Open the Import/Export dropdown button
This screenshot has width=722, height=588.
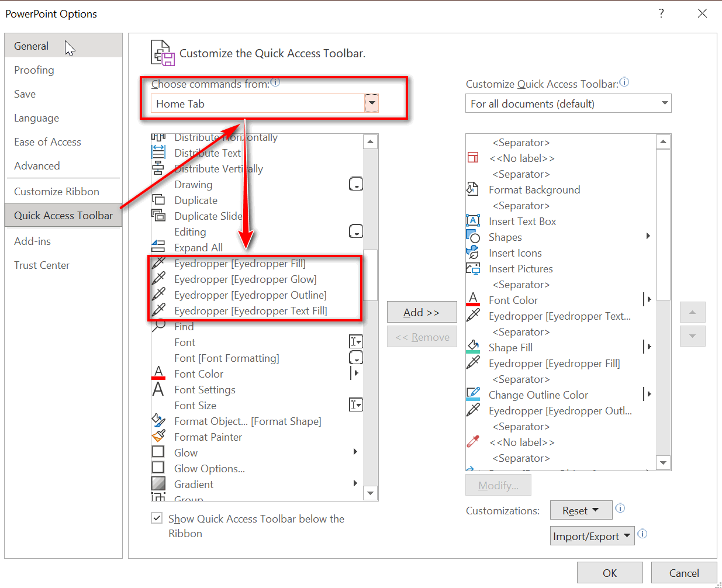592,536
